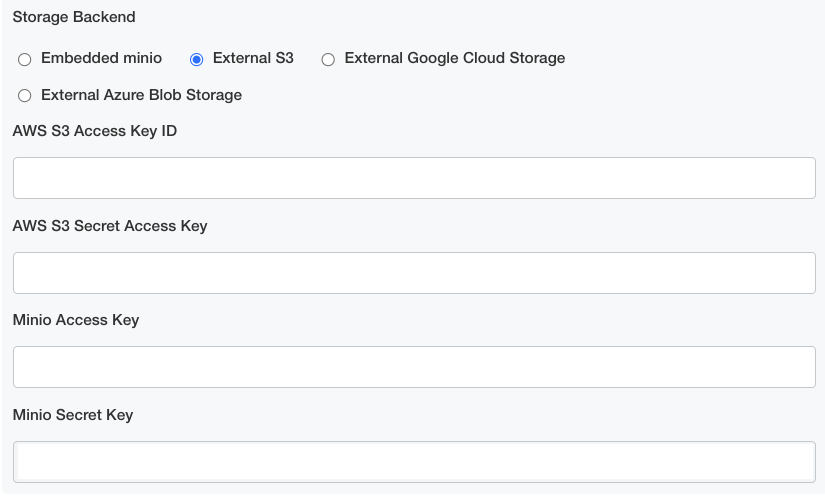Click the Minio Secret Key input field
825x498 pixels.
(414, 462)
